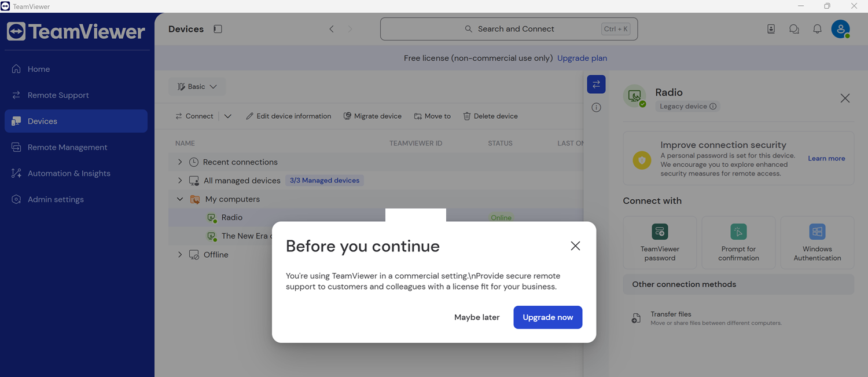Select TeamViewer password connection method
The image size is (868, 377).
(x=660, y=243)
